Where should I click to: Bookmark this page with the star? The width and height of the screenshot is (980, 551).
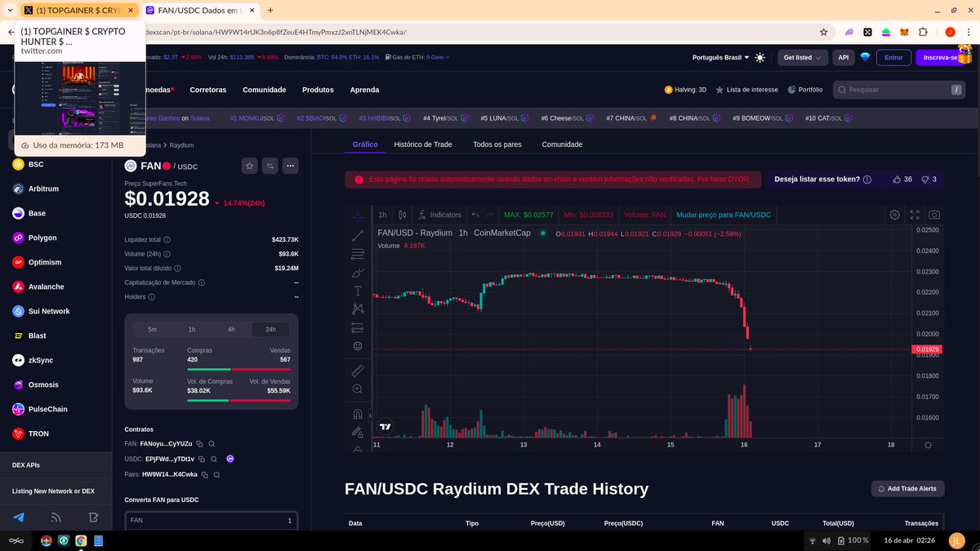(x=826, y=32)
